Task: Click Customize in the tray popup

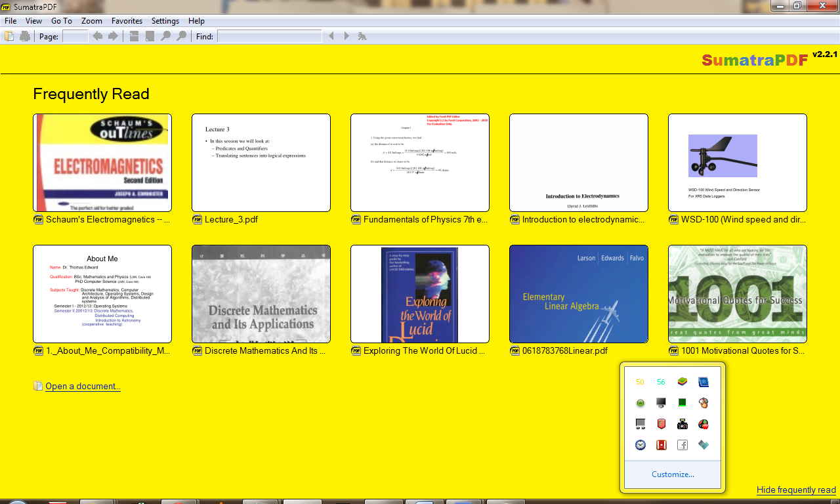Action: tap(673, 474)
